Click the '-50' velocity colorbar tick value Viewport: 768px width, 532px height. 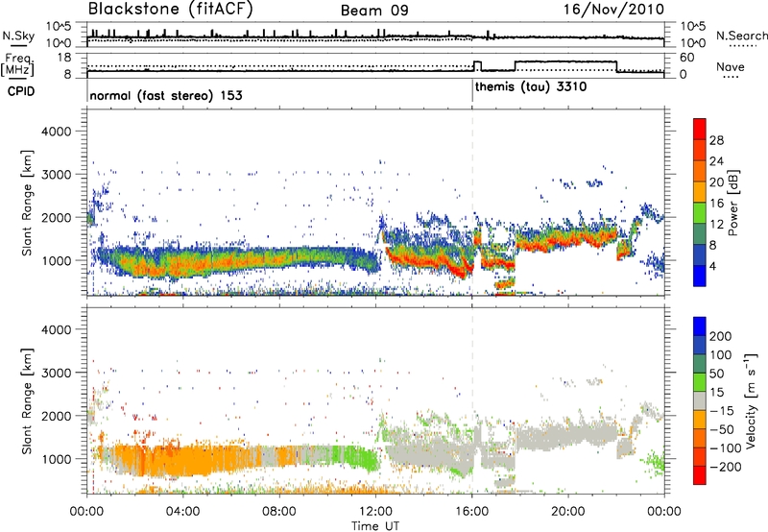721,429
